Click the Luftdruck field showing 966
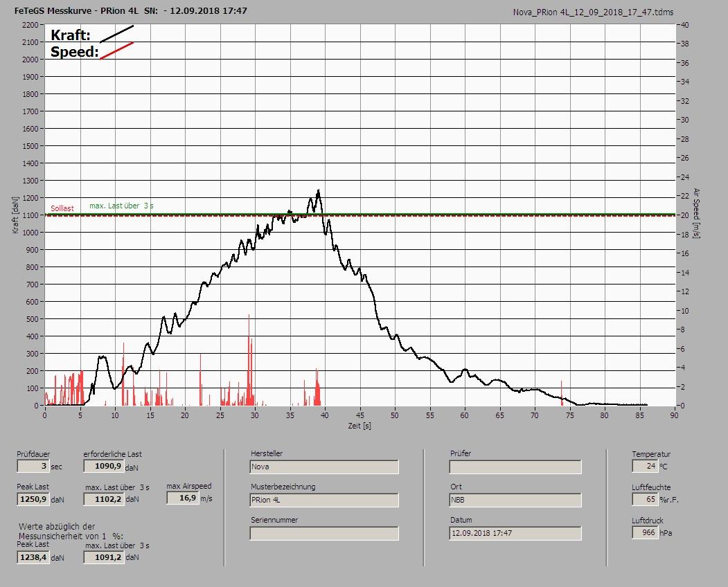The image size is (728, 587). coord(645,533)
